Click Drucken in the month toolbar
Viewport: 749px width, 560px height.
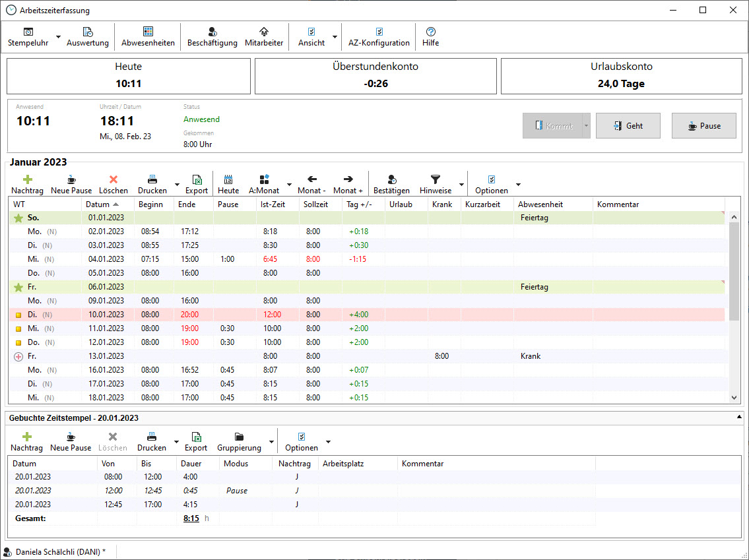[152, 184]
